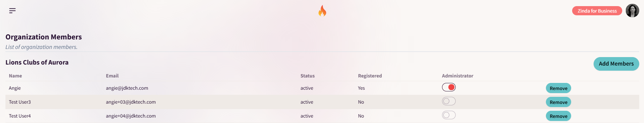Viewport: 644px width, 123px height.
Task: Open the hamburger navigation menu icon
Action: 12,11
